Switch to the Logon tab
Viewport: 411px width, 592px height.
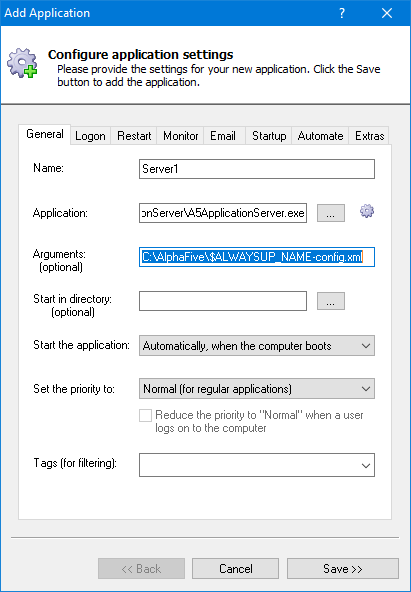click(x=90, y=136)
